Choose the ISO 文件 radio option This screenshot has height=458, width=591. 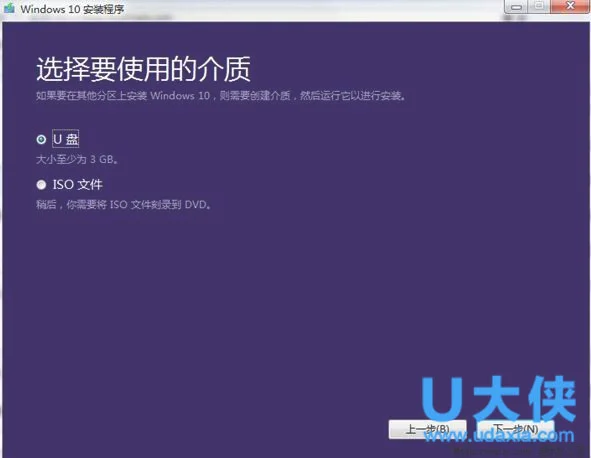(x=41, y=185)
